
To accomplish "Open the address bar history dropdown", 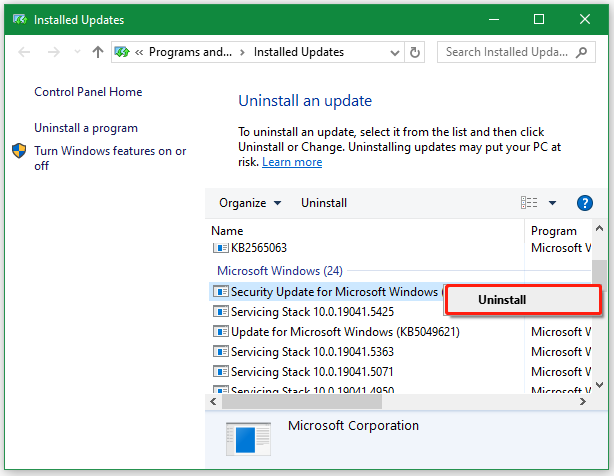I will point(393,52).
